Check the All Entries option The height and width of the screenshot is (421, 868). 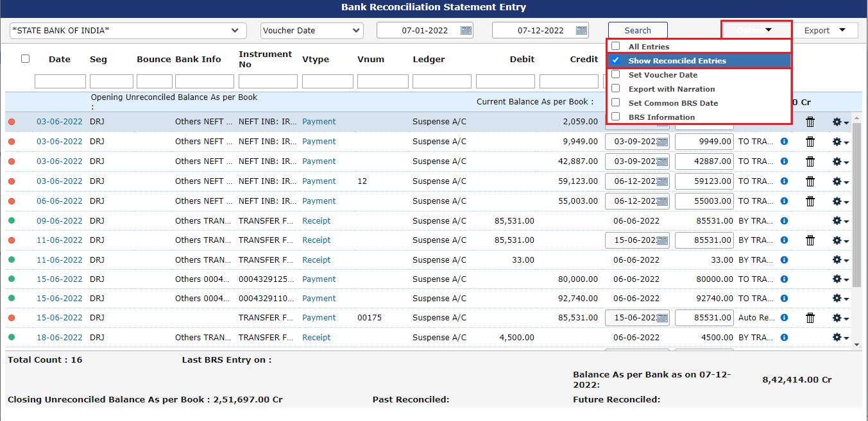coord(616,46)
